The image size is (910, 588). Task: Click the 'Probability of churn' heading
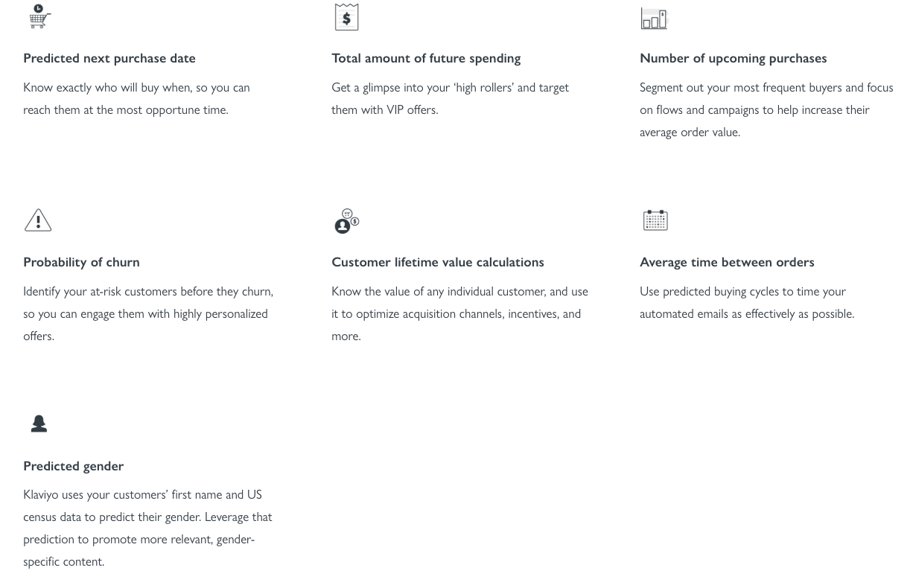point(81,262)
